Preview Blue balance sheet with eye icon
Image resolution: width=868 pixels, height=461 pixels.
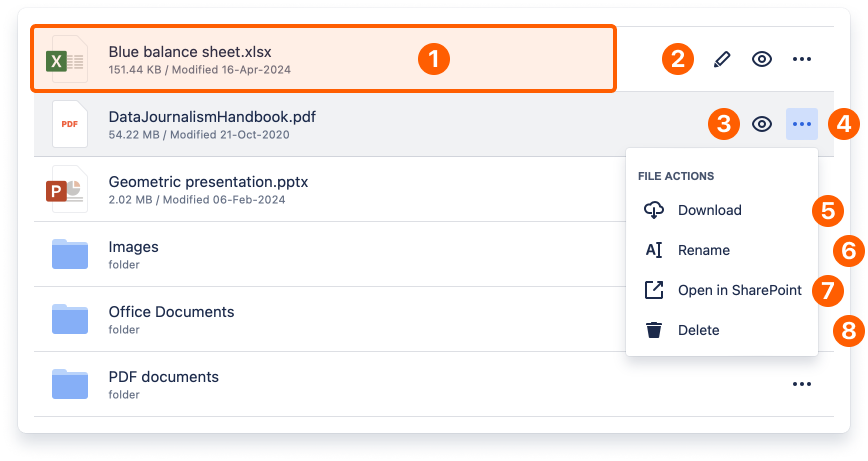pyautogui.click(x=762, y=59)
